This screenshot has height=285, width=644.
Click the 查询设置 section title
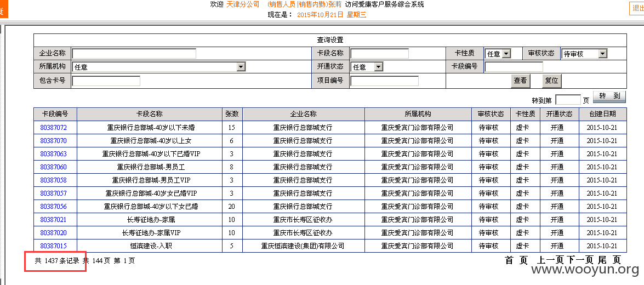tap(330, 40)
